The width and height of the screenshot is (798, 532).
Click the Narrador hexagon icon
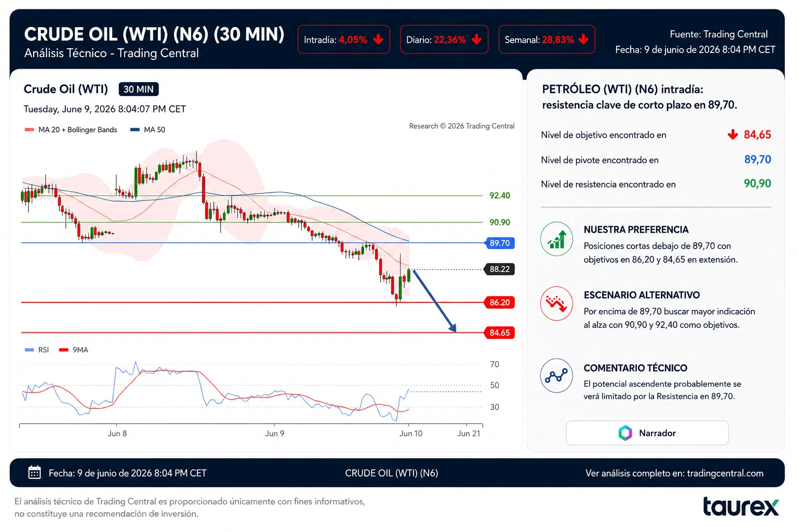click(x=626, y=433)
